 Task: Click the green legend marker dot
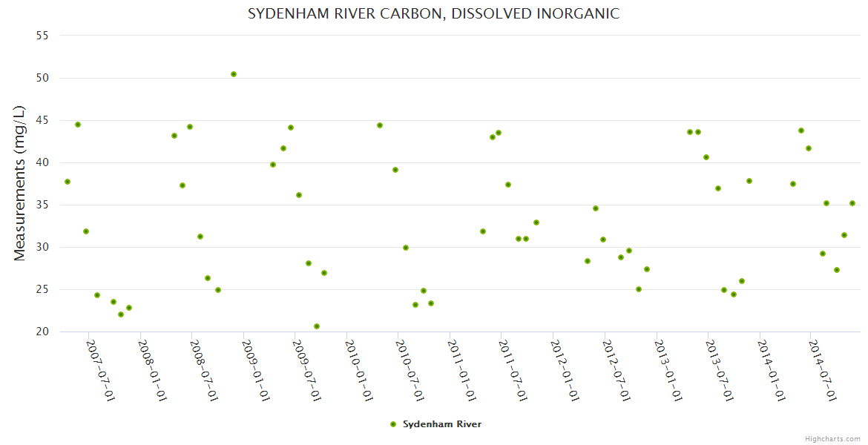click(x=393, y=424)
